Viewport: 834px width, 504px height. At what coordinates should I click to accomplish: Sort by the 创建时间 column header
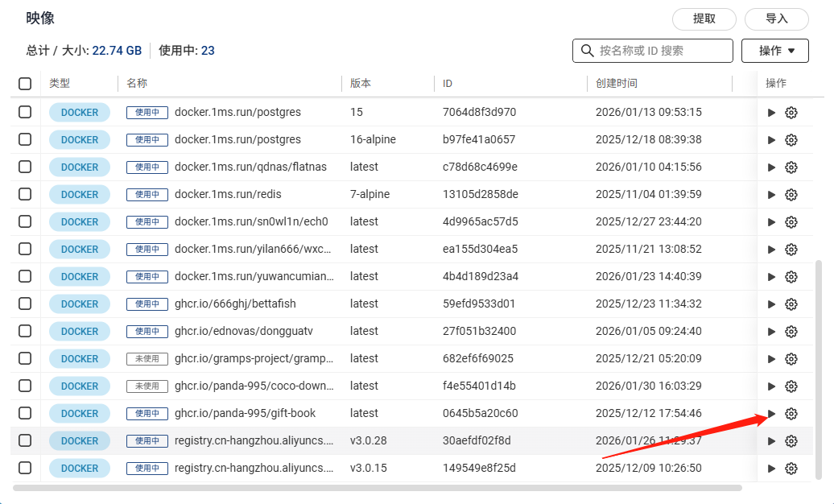617,84
